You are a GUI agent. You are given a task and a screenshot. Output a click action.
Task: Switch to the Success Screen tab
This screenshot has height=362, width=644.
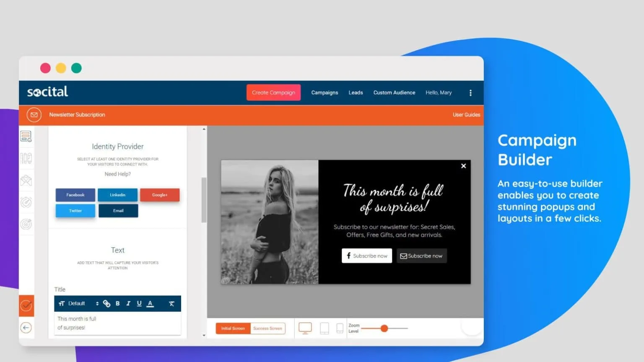267,328
